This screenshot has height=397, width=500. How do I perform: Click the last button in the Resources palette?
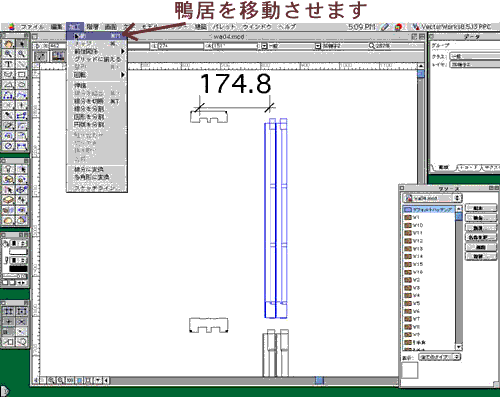(481, 257)
